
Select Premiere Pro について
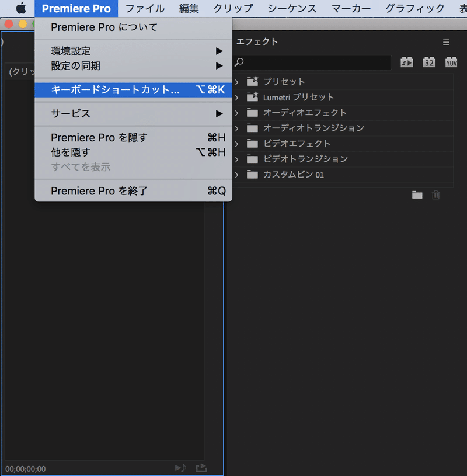click(134, 27)
